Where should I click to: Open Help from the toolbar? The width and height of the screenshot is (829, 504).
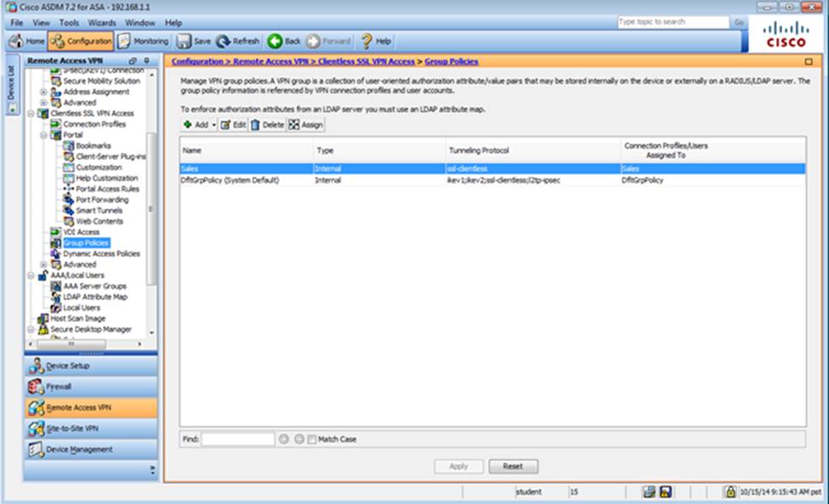click(376, 41)
